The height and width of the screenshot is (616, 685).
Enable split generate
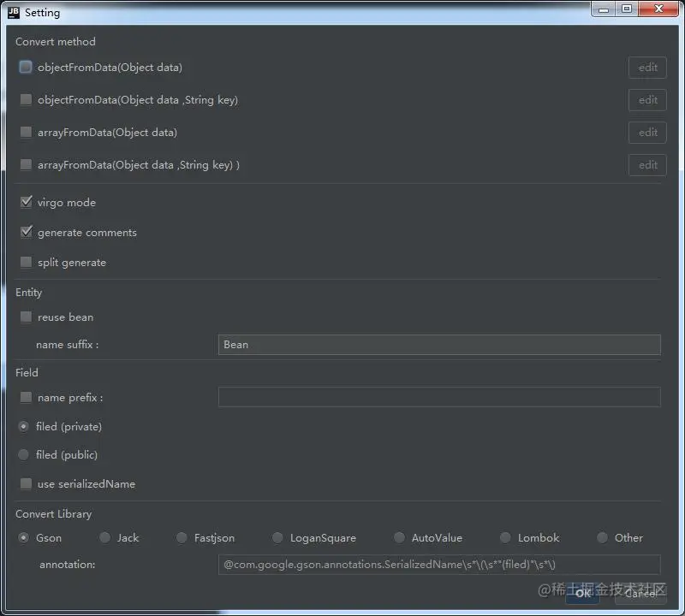click(26, 262)
